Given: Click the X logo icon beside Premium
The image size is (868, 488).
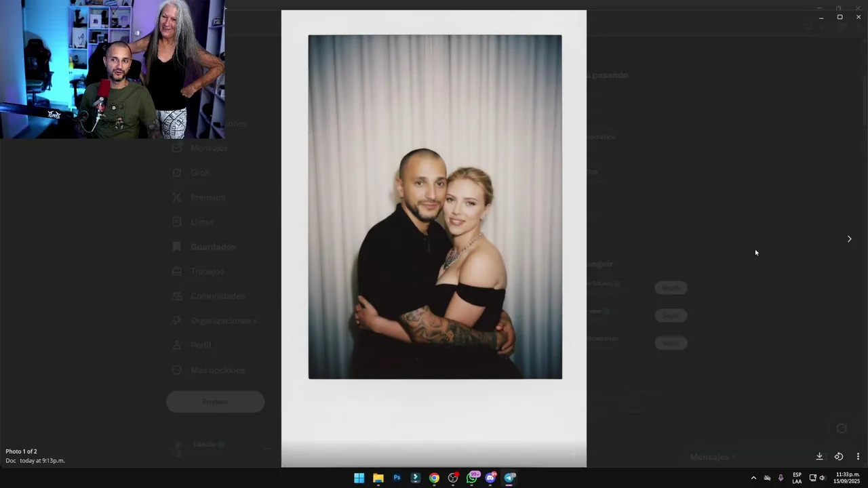Looking at the screenshot, I should pos(177,197).
